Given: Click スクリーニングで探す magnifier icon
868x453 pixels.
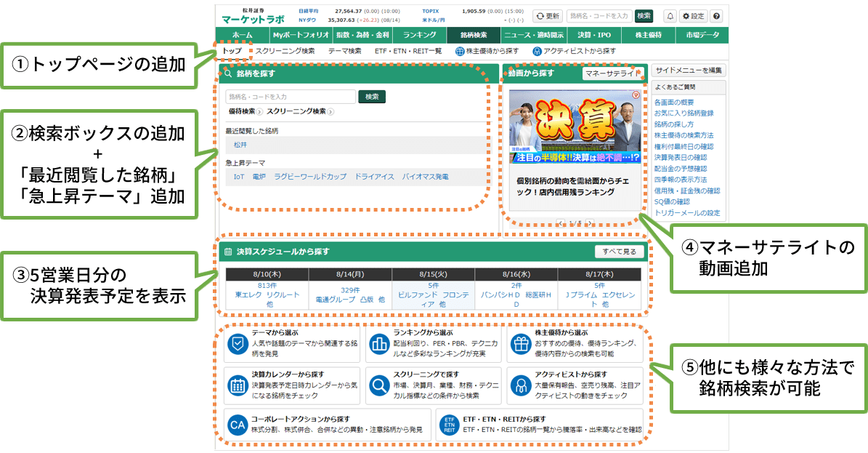Looking at the screenshot, I should click(x=380, y=385).
